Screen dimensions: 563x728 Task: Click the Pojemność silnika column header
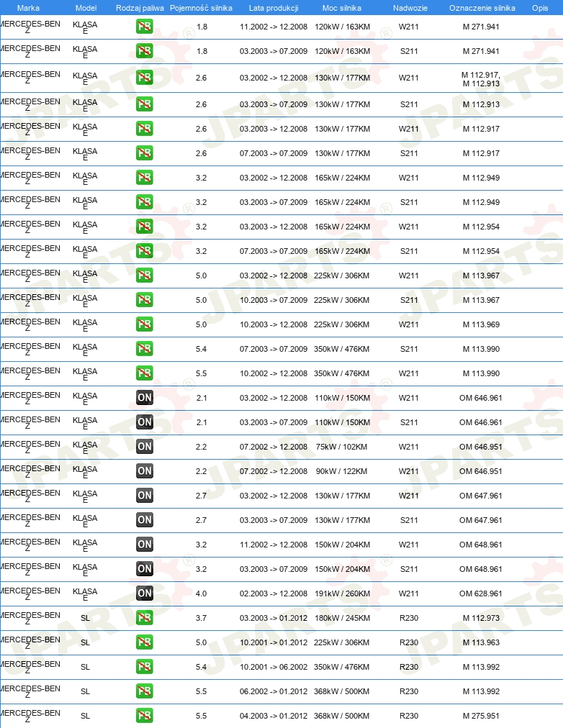click(x=201, y=8)
